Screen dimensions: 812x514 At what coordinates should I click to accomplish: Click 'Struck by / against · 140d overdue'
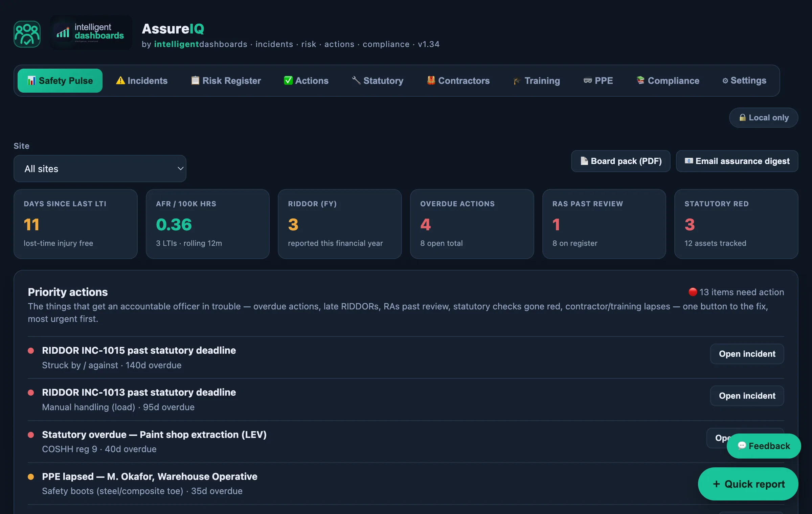pos(112,365)
